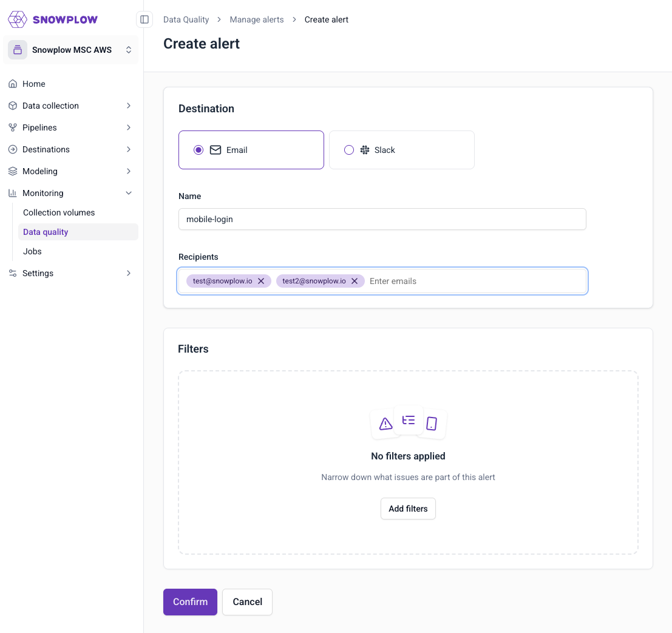Screen dimensions: 672x633
Task: Click the Monitoring chart icon
Action: click(x=13, y=192)
